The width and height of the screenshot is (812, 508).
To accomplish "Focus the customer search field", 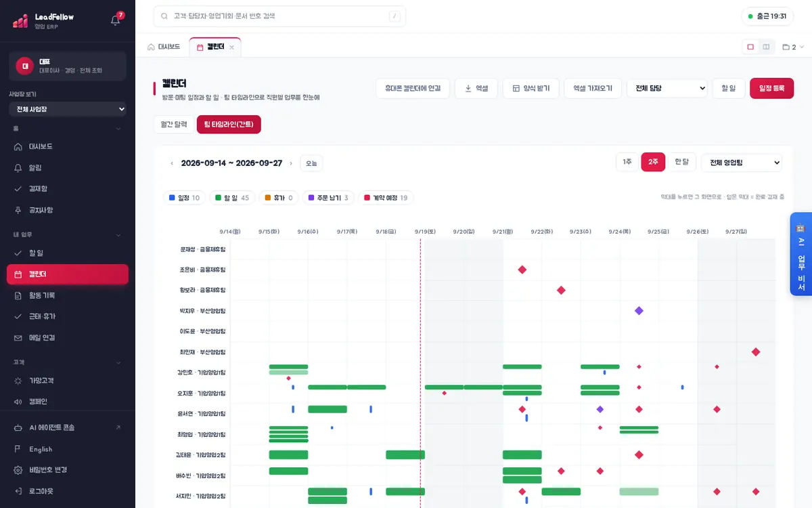I will point(279,16).
